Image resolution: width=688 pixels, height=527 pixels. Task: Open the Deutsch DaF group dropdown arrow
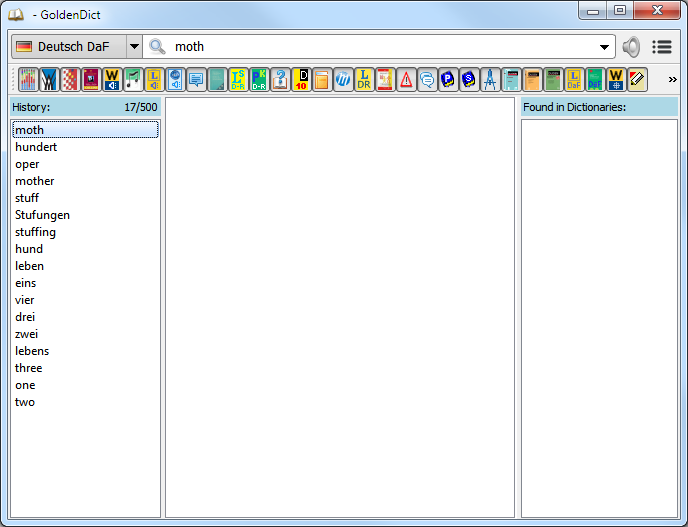134,47
